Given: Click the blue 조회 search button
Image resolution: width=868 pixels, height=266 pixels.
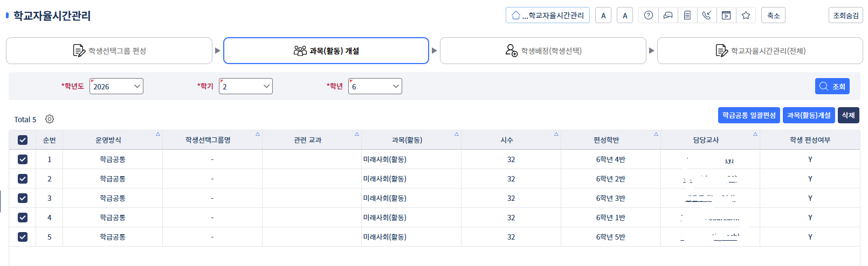Looking at the screenshot, I should tap(832, 86).
